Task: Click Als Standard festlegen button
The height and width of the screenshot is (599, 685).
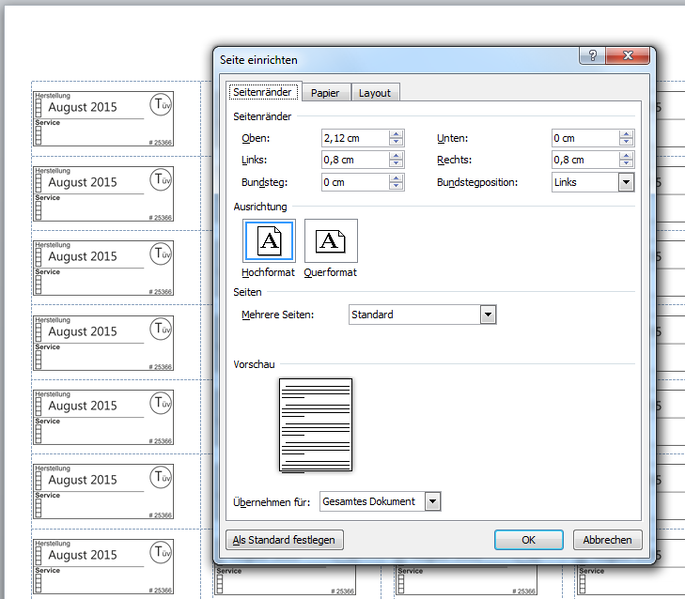Action: pos(285,540)
